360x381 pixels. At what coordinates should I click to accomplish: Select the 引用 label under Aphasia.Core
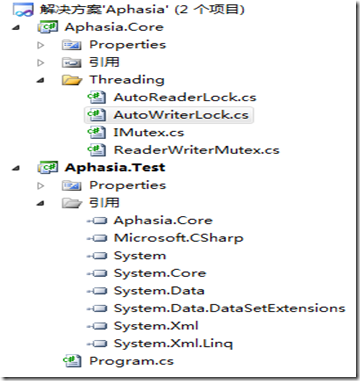[x=104, y=62]
